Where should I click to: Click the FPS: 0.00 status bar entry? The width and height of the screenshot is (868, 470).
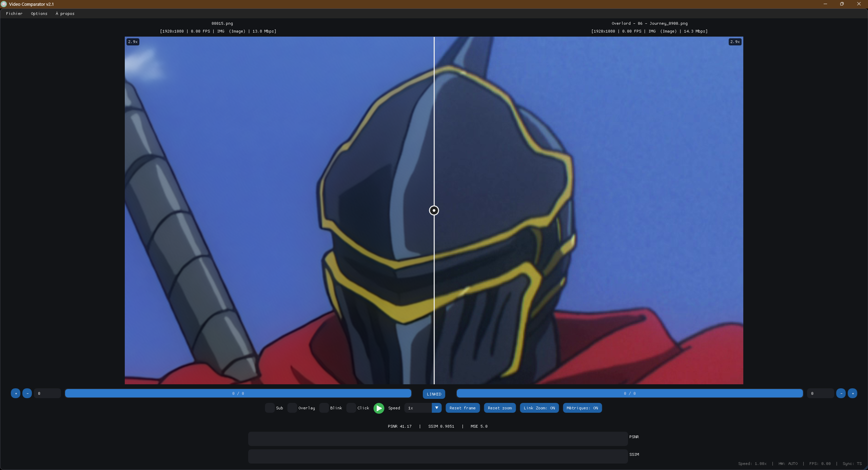tap(820, 464)
